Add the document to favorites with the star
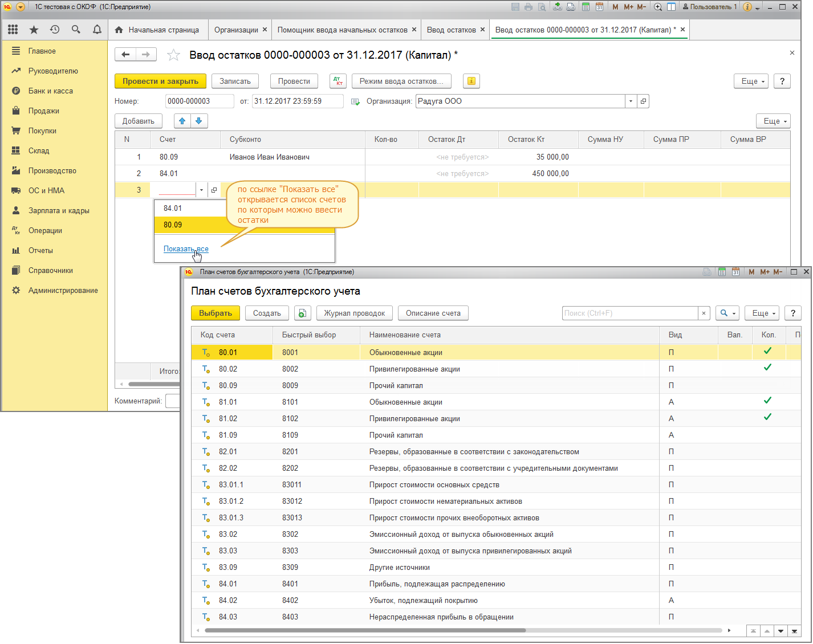Screen dimensions: 813x644 tap(173, 55)
